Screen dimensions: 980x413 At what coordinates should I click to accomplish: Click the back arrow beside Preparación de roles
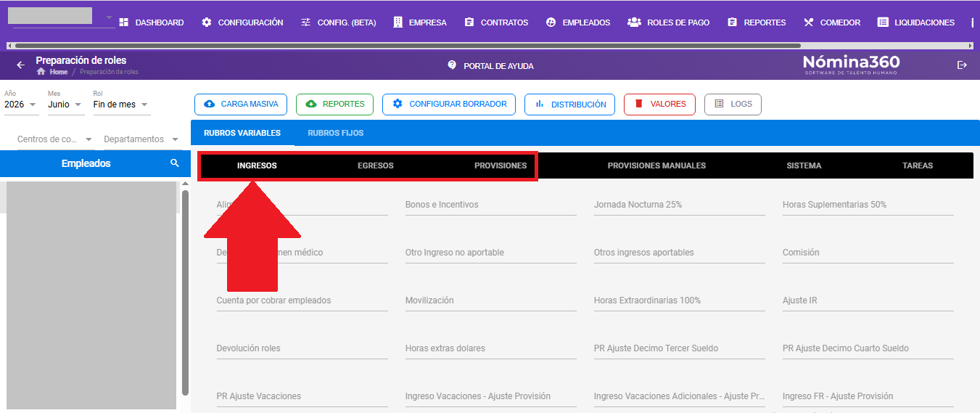pos(20,65)
